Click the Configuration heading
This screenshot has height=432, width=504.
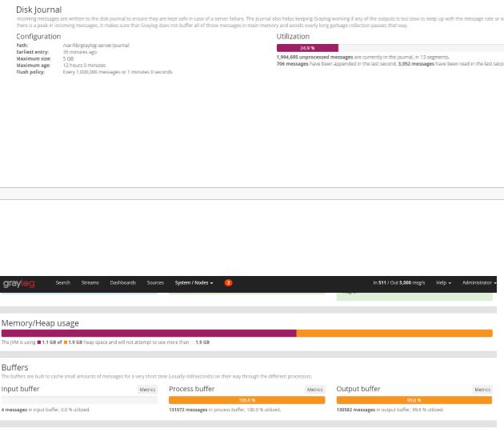click(x=38, y=36)
